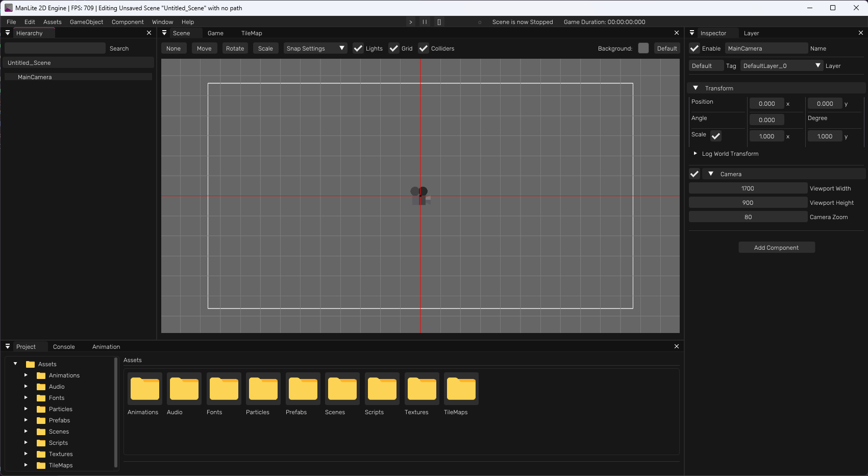Open the Scripts folder thumbnail
Image resolution: width=868 pixels, height=476 pixels.
tap(382, 388)
